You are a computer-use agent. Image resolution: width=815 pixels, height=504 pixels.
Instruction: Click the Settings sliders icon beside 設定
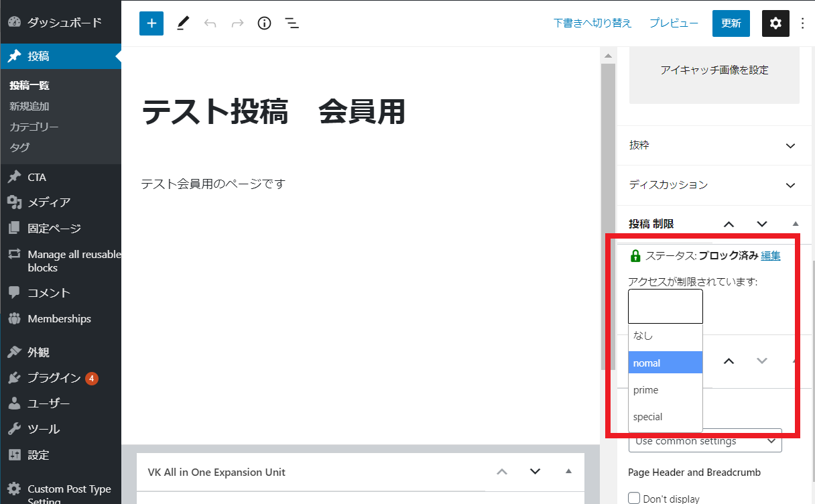tap(14, 455)
